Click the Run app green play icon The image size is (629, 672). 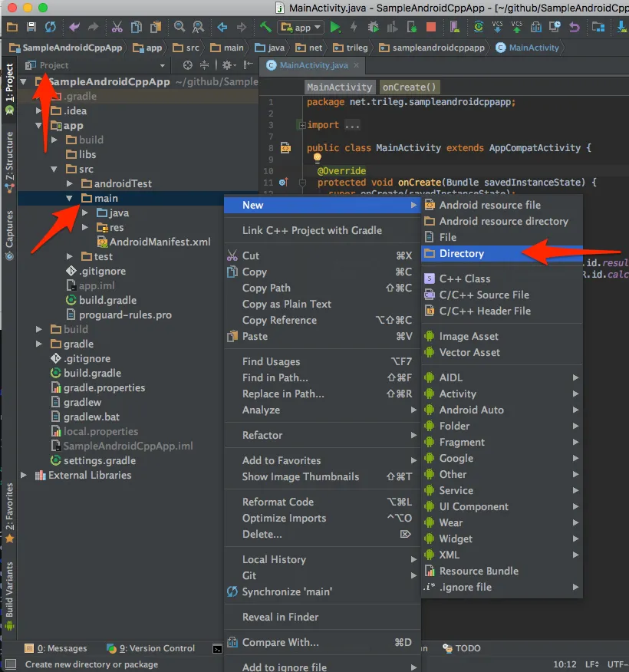click(335, 28)
